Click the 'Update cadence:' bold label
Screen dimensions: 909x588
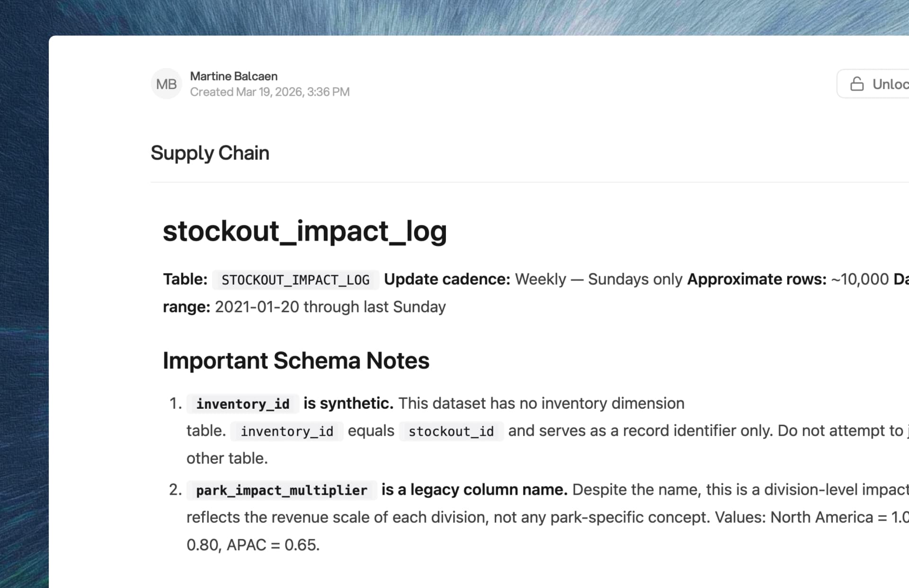click(446, 279)
